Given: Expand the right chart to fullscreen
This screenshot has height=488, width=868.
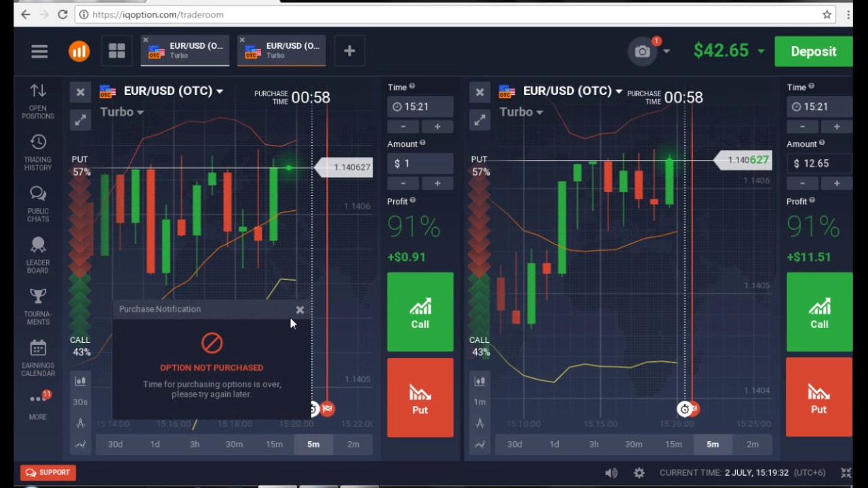Looking at the screenshot, I should tap(479, 120).
